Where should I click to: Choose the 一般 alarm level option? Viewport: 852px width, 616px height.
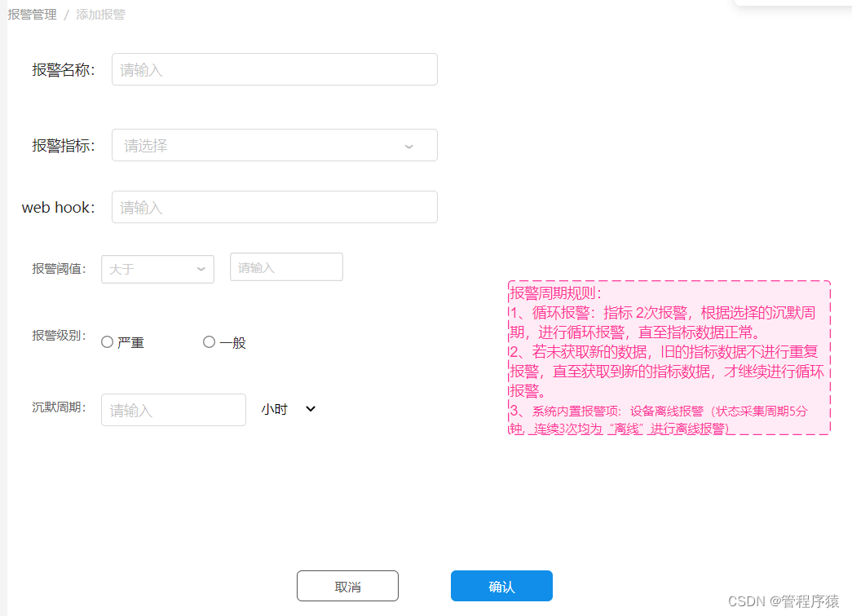(209, 341)
